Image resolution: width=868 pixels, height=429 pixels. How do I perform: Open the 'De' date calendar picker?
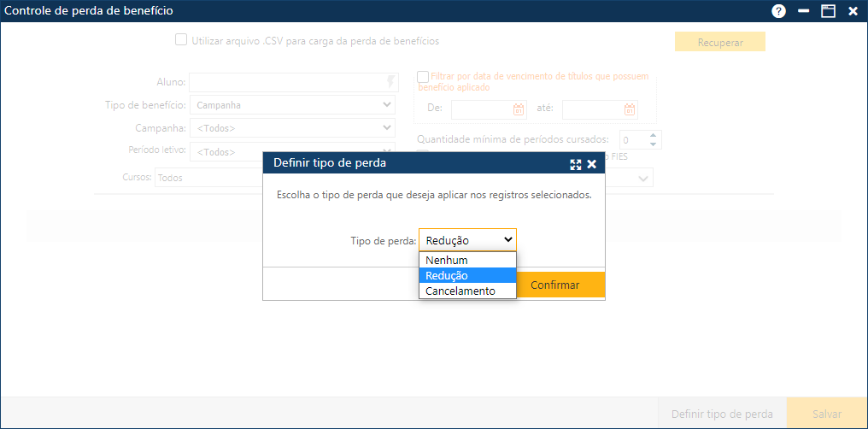(x=519, y=109)
